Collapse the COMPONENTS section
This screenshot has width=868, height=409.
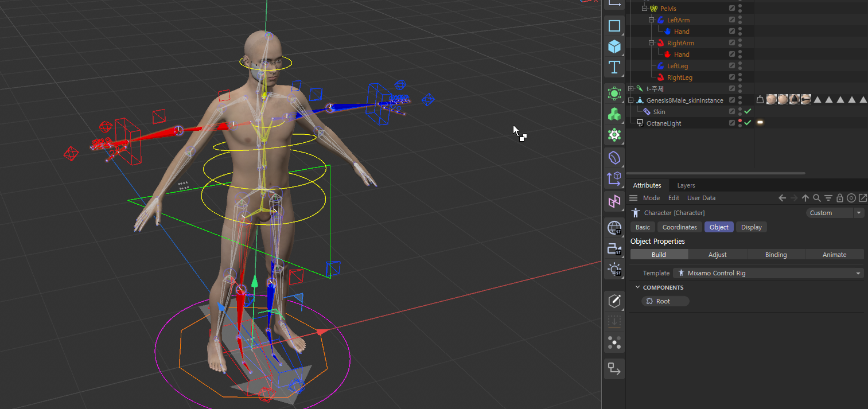point(637,287)
